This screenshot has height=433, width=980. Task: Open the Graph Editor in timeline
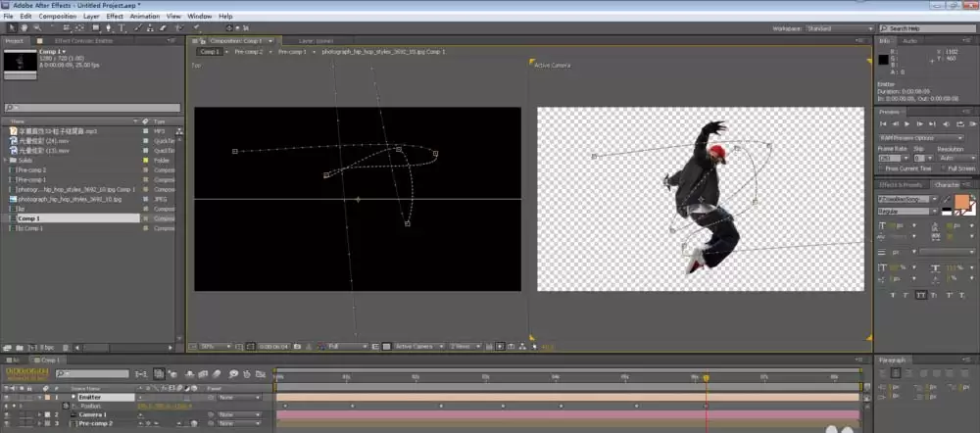263,373
